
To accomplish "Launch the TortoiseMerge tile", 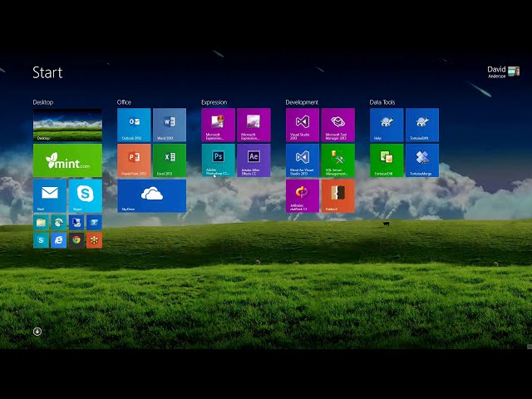I will pyautogui.click(x=421, y=160).
